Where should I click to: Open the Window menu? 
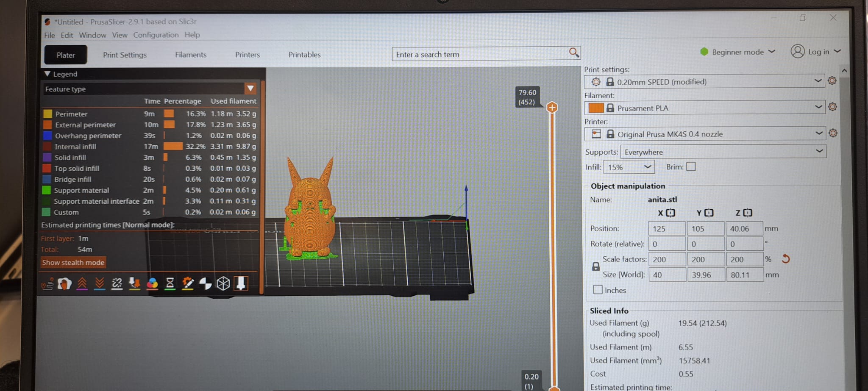[x=92, y=35]
